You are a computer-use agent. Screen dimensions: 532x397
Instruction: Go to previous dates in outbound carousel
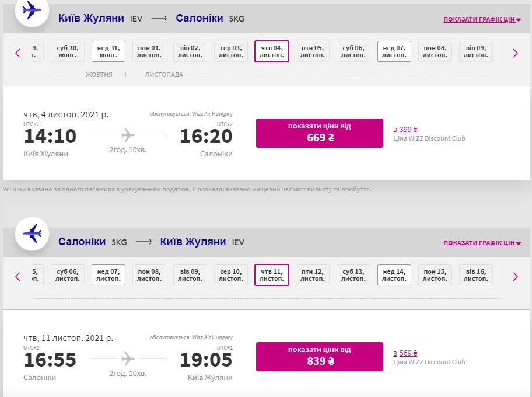(17, 53)
